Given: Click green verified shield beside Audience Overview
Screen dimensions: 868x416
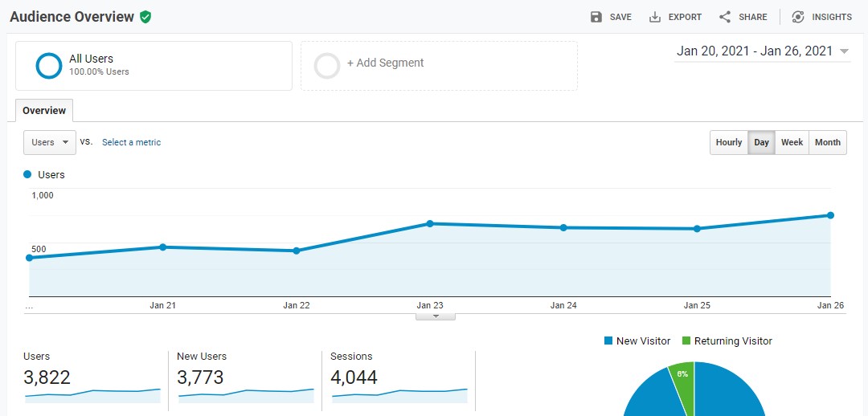Looking at the screenshot, I should point(145,17).
